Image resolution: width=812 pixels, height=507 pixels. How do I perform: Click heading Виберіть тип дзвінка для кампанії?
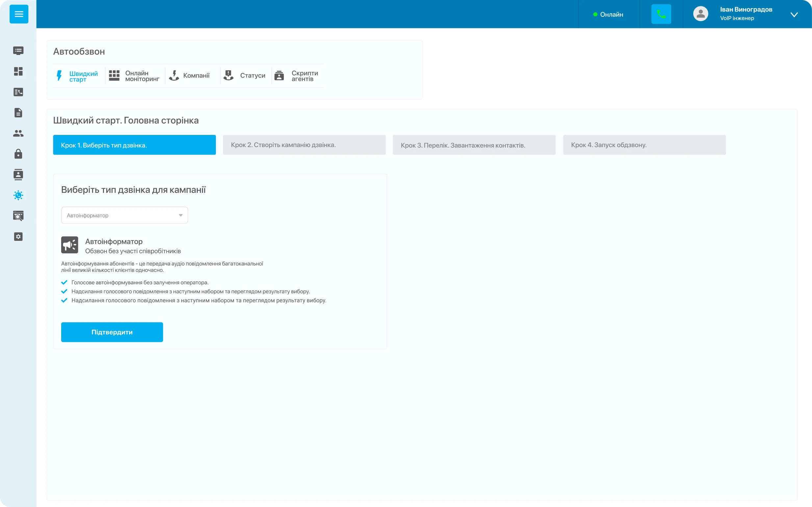point(134,190)
